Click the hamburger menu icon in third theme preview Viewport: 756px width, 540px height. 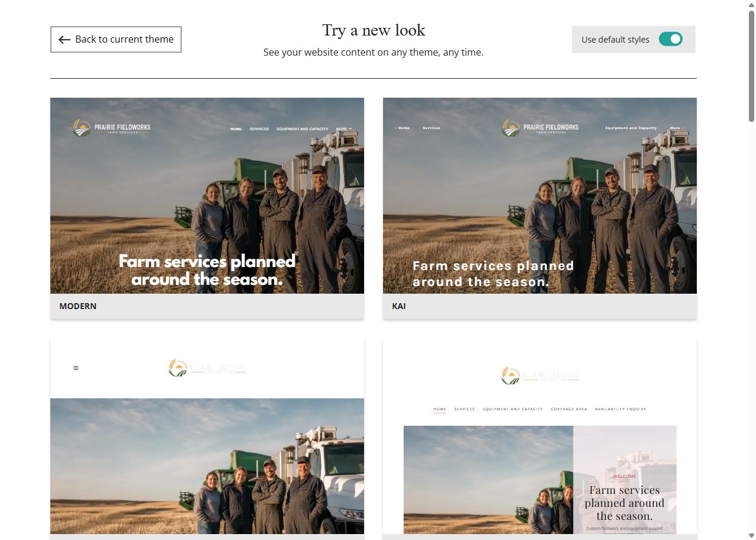(76, 368)
